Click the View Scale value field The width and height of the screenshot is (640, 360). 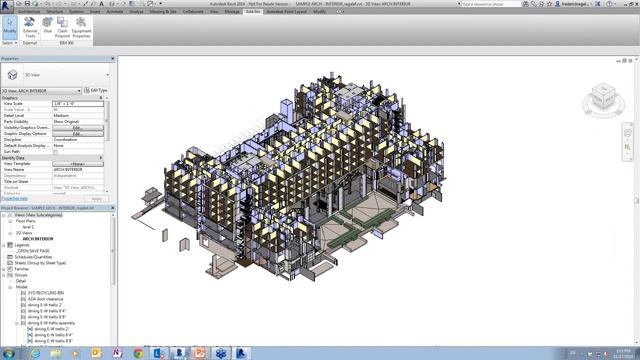coord(78,104)
